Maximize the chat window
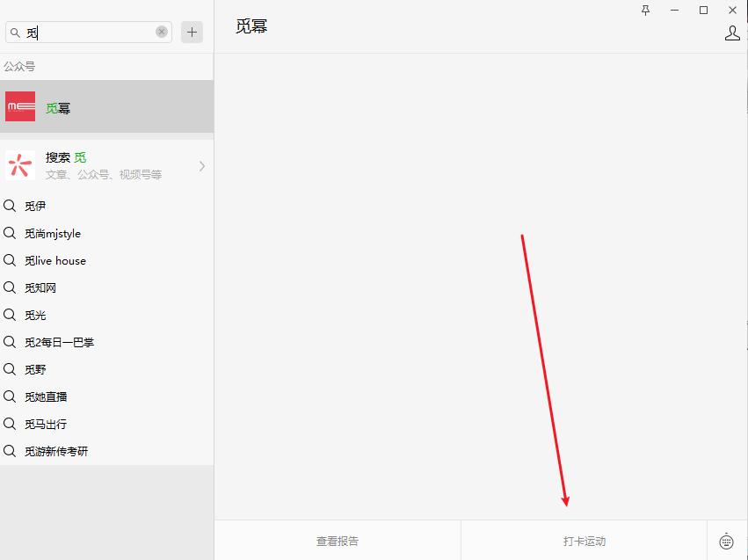The height and width of the screenshot is (560, 748). click(703, 10)
